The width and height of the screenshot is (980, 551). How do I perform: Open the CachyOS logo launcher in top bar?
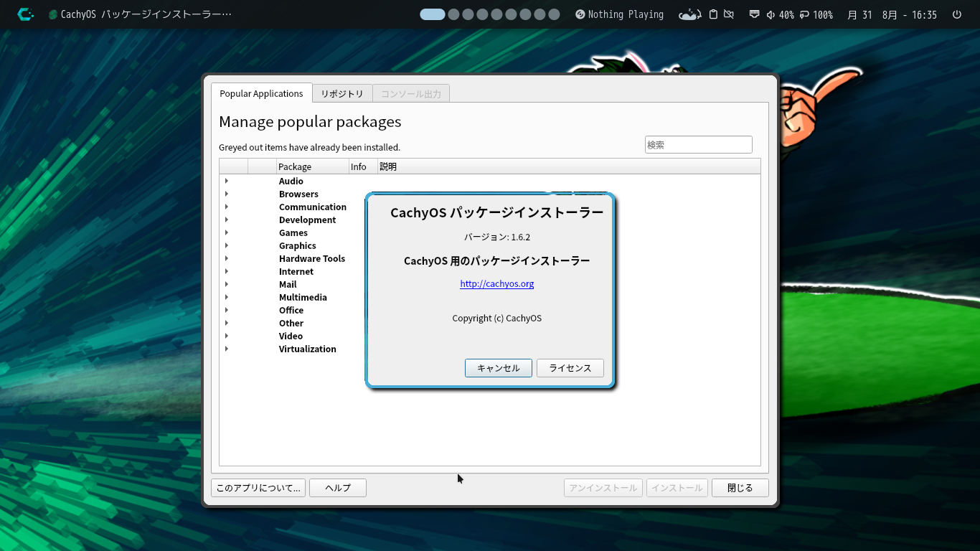click(x=26, y=14)
